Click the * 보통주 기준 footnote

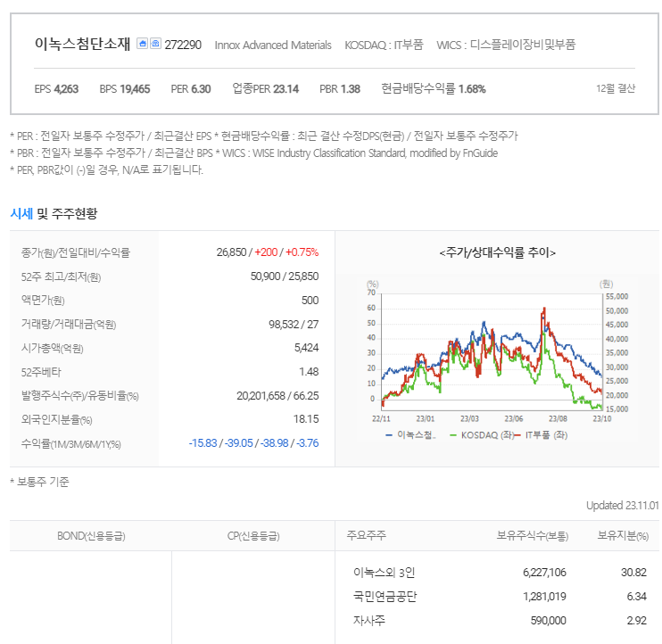click(x=39, y=482)
